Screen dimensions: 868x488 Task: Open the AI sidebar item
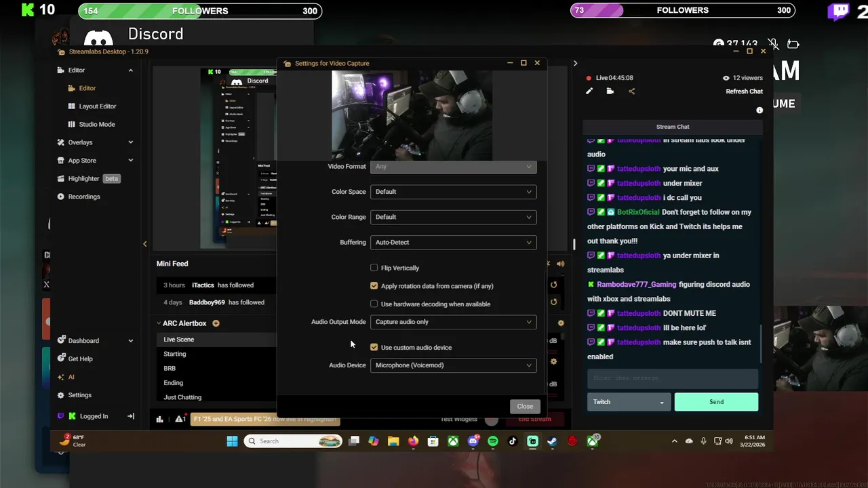click(66, 377)
